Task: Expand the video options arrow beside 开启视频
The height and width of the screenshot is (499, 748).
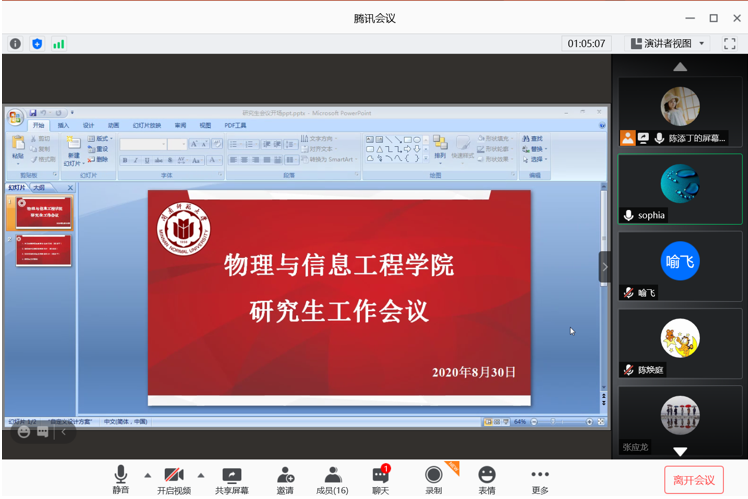Action: point(200,475)
